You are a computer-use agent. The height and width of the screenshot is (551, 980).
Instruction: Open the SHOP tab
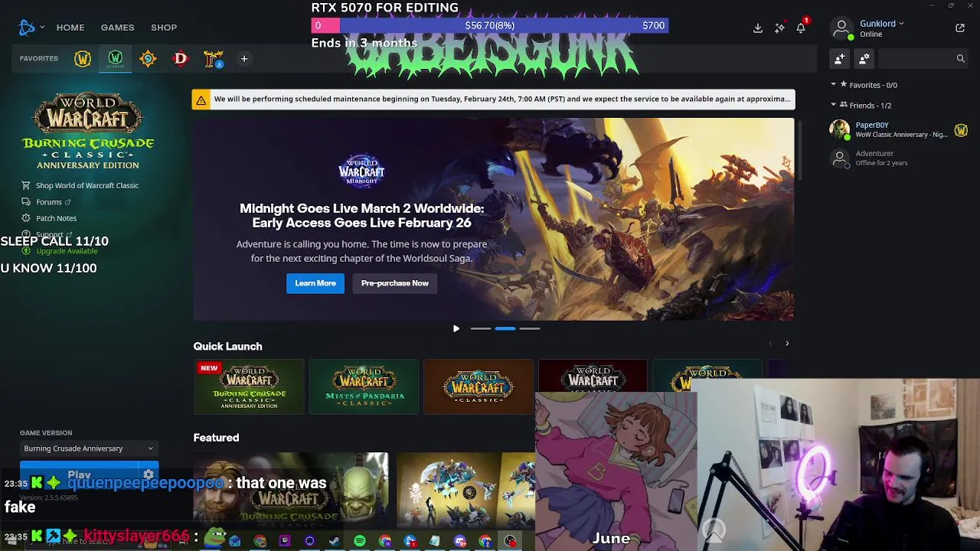click(x=164, y=28)
